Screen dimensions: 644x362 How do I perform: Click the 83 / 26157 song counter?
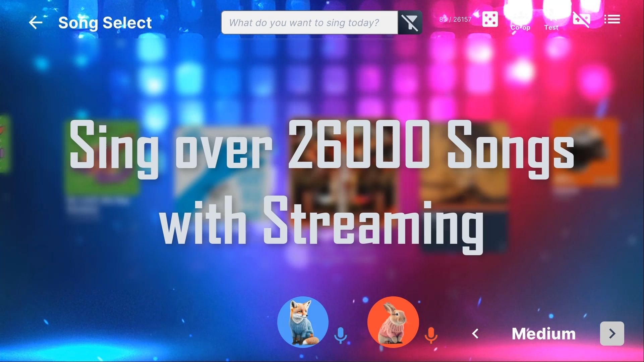pos(455,19)
